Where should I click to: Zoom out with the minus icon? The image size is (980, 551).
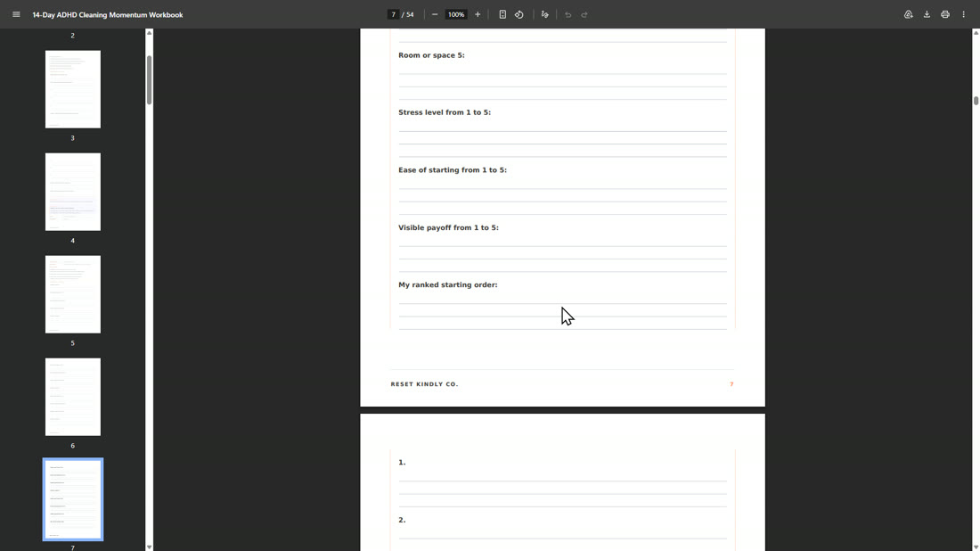[x=435, y=14]
